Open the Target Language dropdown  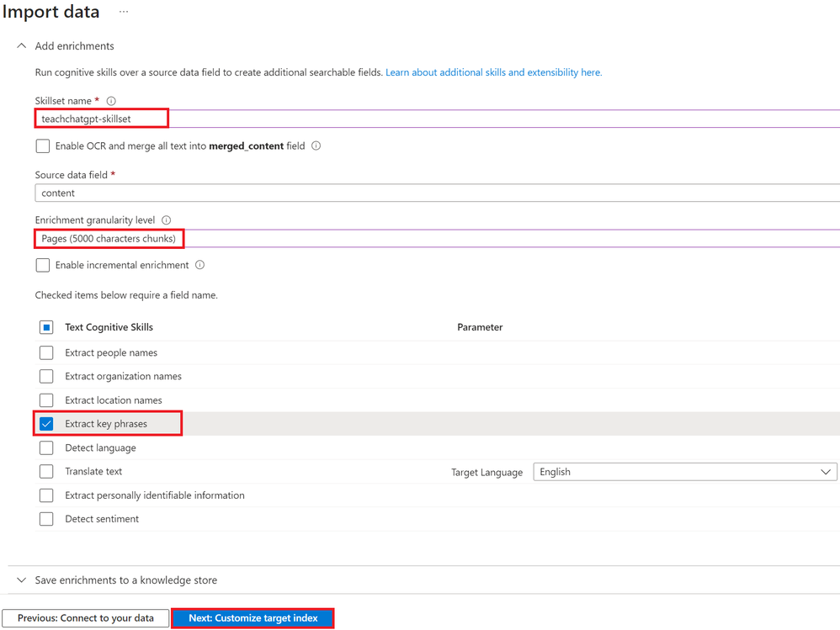685,472
